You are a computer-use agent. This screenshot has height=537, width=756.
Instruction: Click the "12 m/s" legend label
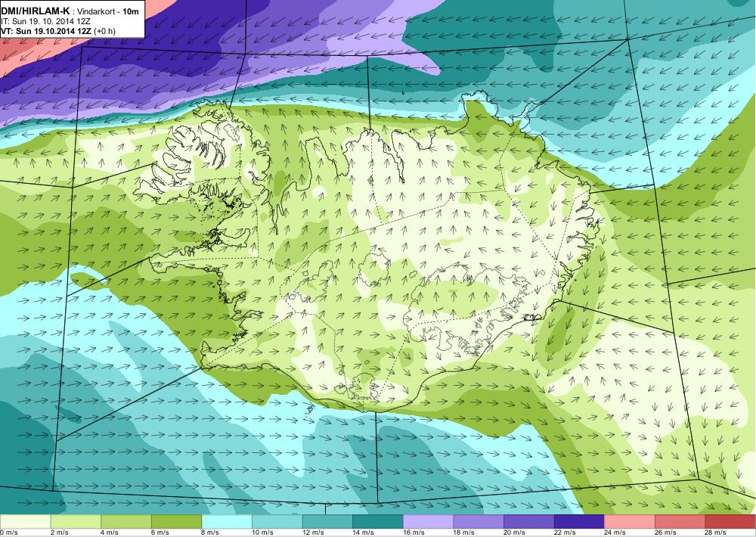tap(314, 532)
